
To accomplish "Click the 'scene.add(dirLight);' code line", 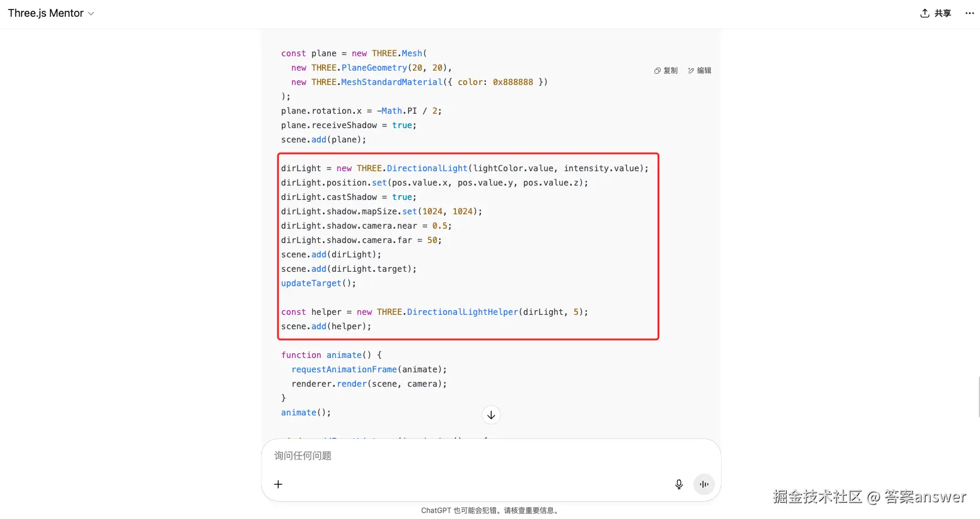I will point(331,254).
